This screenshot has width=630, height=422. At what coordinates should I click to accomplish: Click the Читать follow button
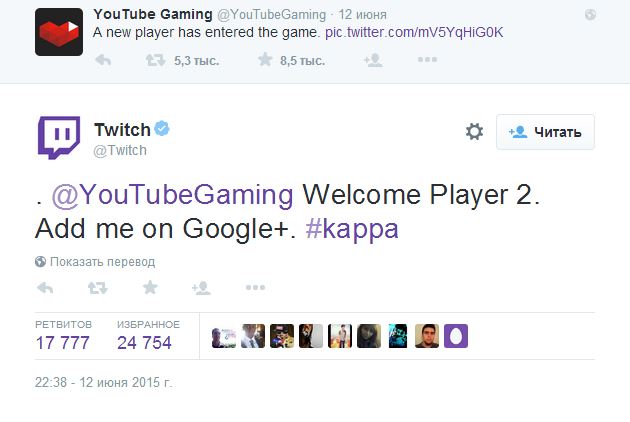tap(545, 132)
